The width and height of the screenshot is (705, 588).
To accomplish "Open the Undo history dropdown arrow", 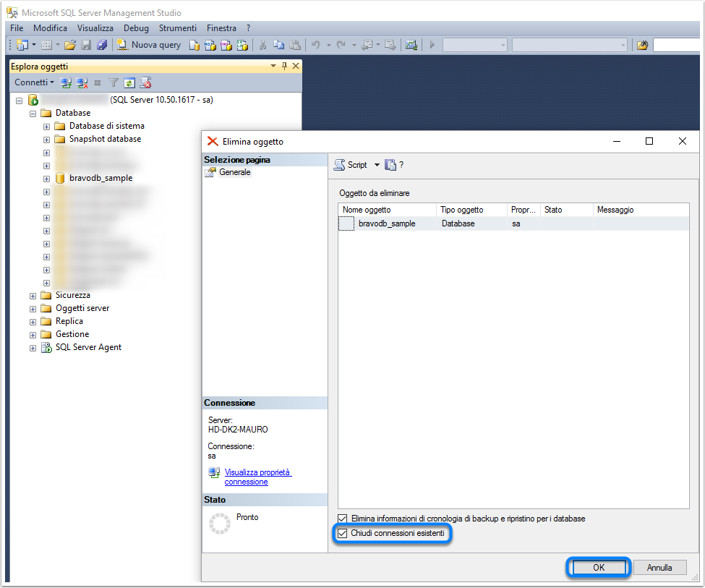I will 329,45.
